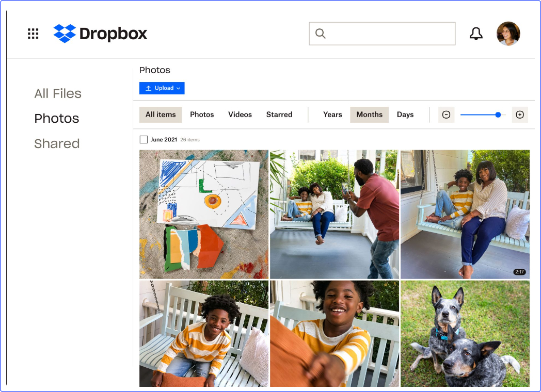Tick the June 2021 checkbox
The width and height of the screenshot is (541, 392).
144,140
